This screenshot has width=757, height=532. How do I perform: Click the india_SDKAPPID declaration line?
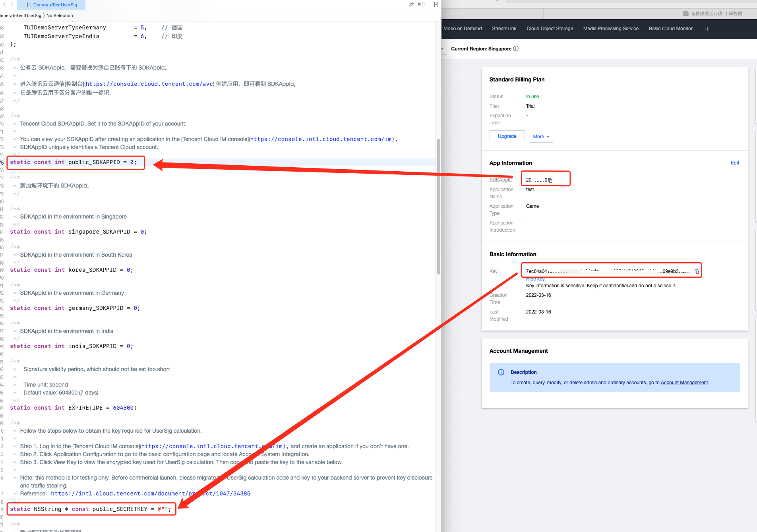tap(72, 346)
